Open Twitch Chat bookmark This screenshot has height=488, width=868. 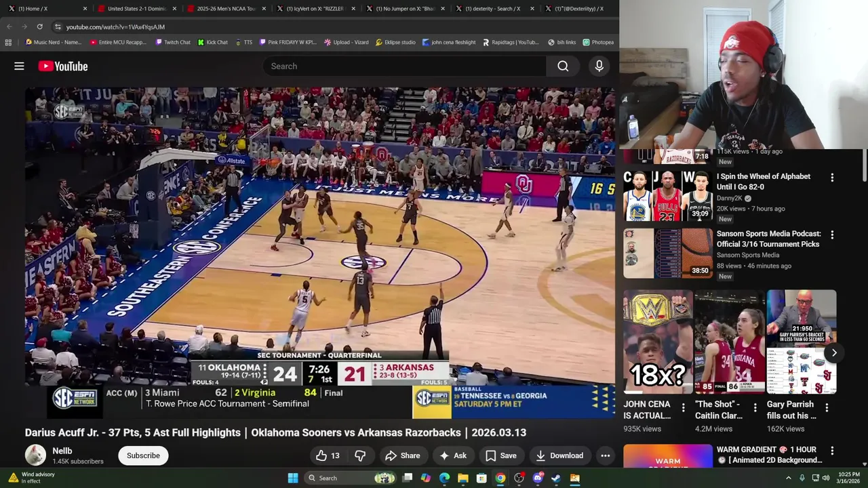173,42
